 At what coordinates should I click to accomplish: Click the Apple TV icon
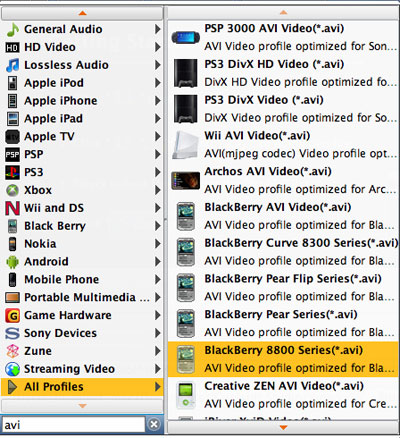point(12,137)
